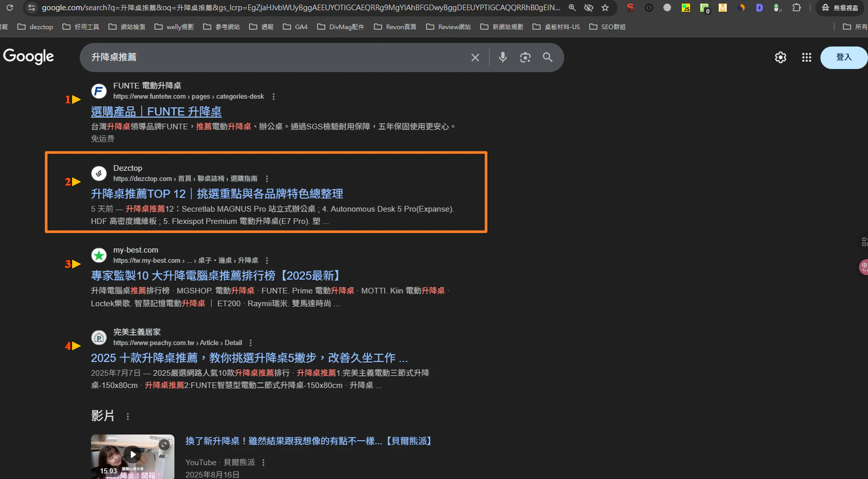Click the browser address bar URL
Screen dimensions: 868x479
click(x=301, y=8)
